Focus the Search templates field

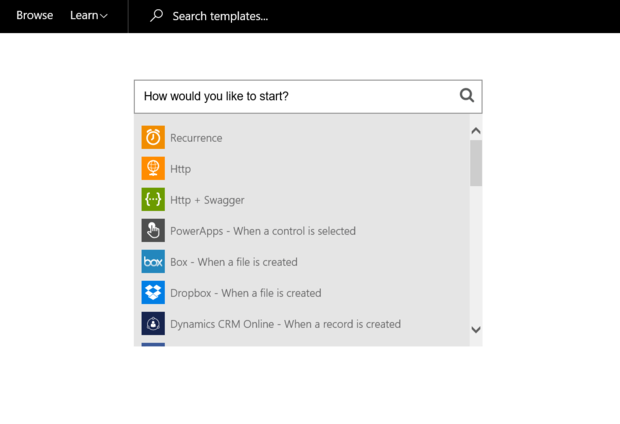[x=220, y=16]
